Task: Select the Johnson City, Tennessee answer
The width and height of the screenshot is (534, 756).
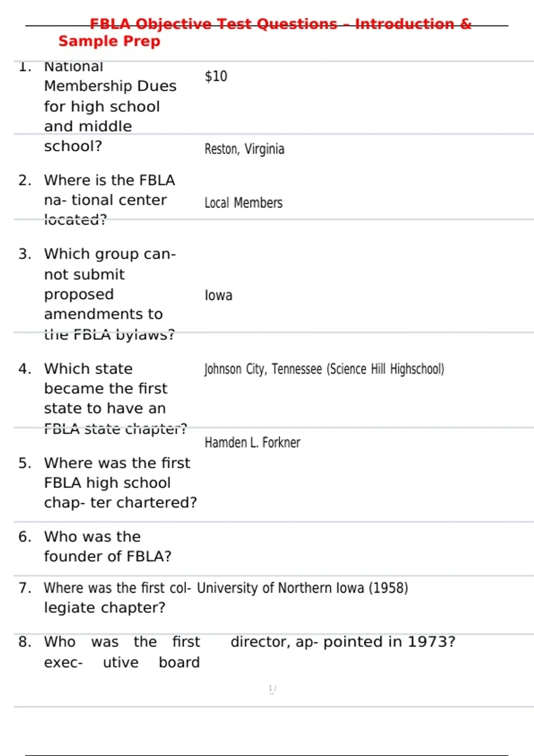Action: click(x=324, y=369)
